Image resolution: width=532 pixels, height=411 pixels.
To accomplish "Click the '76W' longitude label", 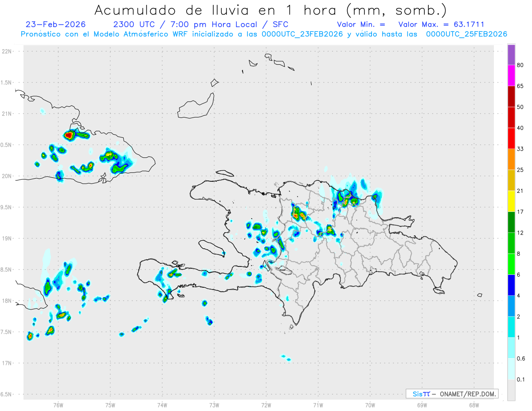I will click(58, 405).
